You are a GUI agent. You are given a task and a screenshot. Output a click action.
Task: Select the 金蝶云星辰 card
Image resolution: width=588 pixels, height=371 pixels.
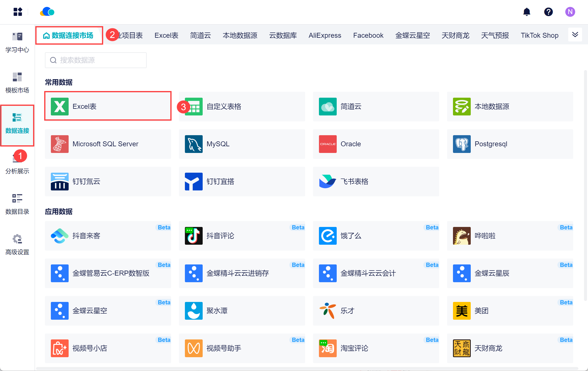point(510,273)
